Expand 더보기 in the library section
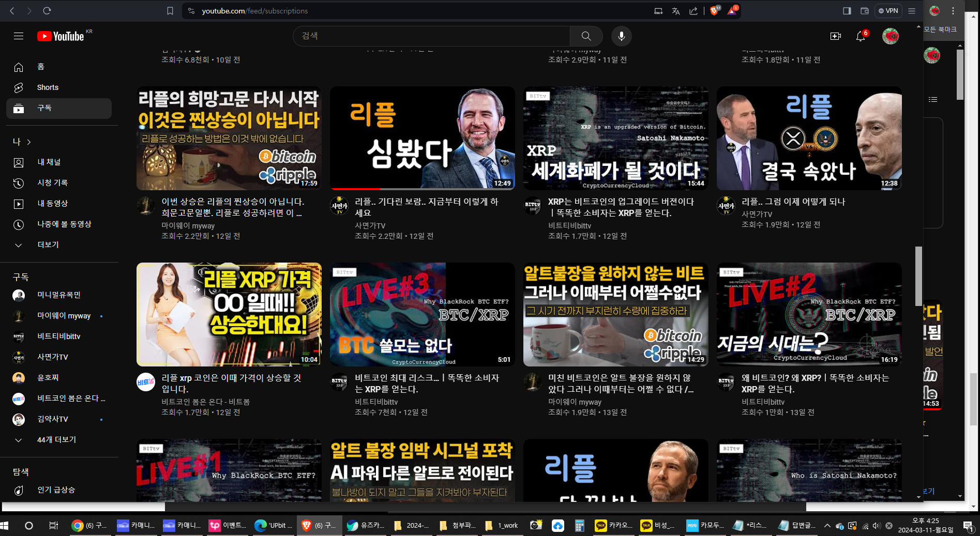Screen dimensions: 980x536 coord(59,245)
